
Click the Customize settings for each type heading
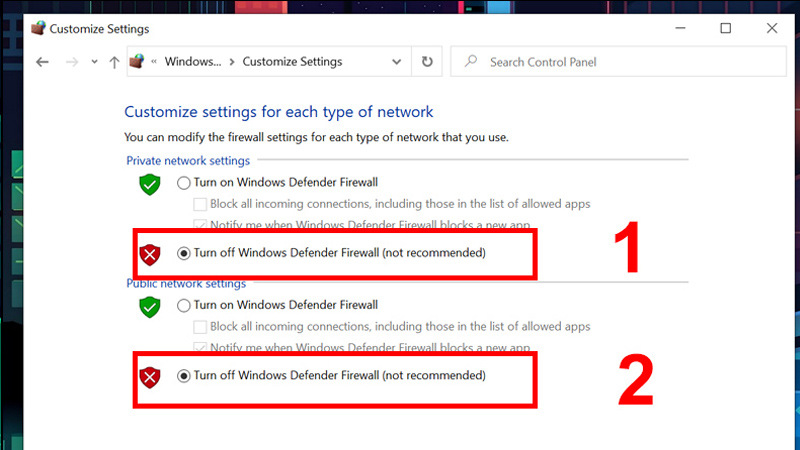pos(279,112)
